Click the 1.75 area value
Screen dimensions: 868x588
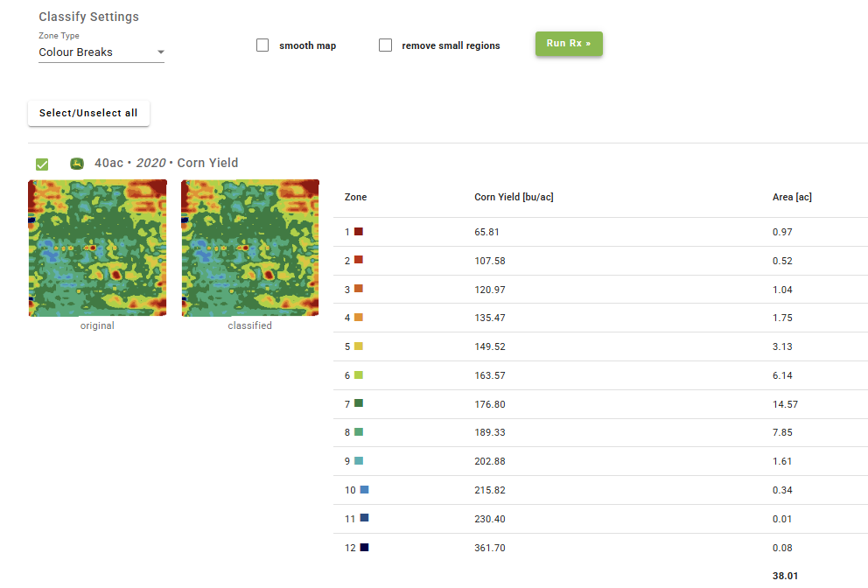[x=782, y=318]
